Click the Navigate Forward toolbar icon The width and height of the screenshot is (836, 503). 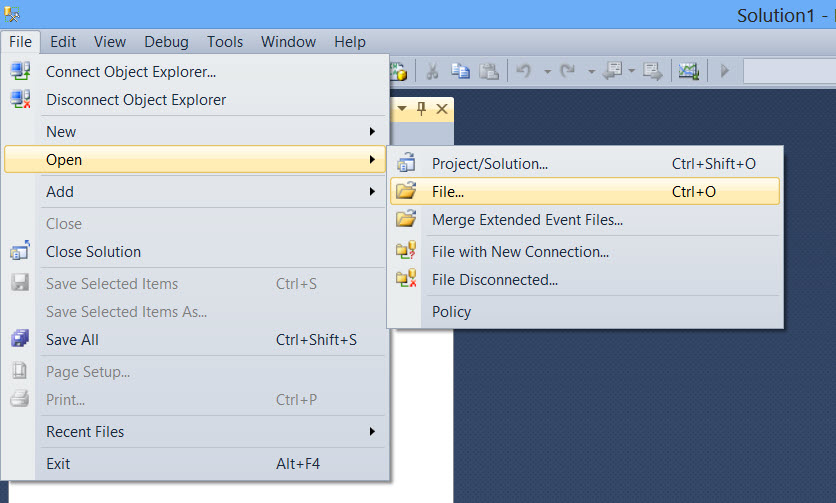[653, 71]
